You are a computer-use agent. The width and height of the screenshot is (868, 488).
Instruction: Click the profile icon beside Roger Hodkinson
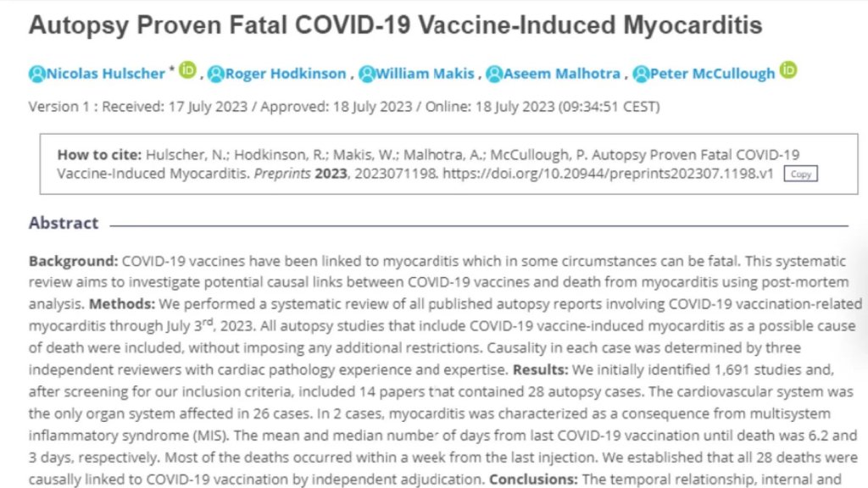[216, 74]
